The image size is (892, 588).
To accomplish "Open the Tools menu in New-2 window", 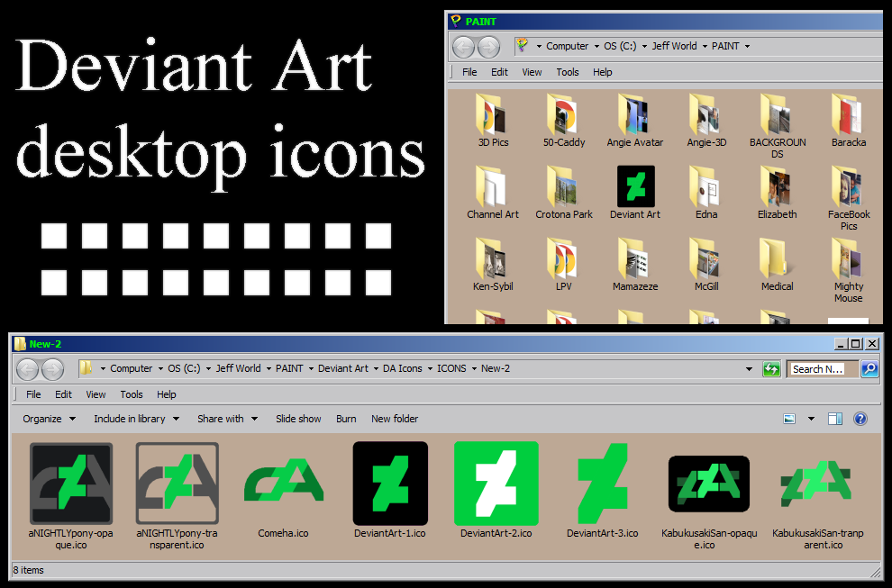I will [132, 394].
